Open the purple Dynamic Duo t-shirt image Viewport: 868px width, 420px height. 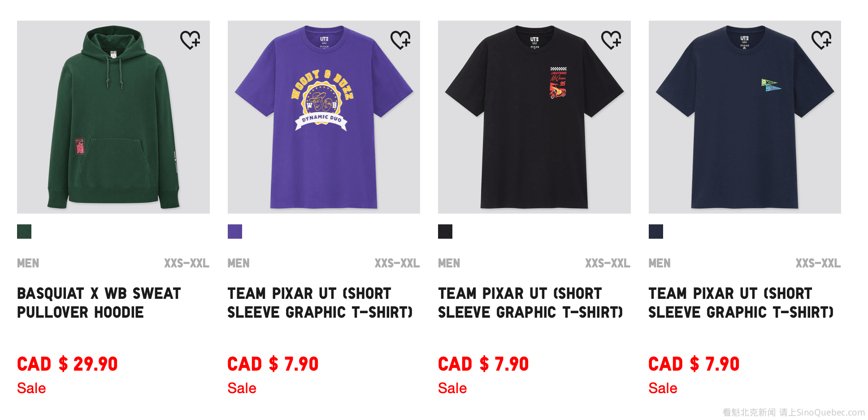[324, 117]
